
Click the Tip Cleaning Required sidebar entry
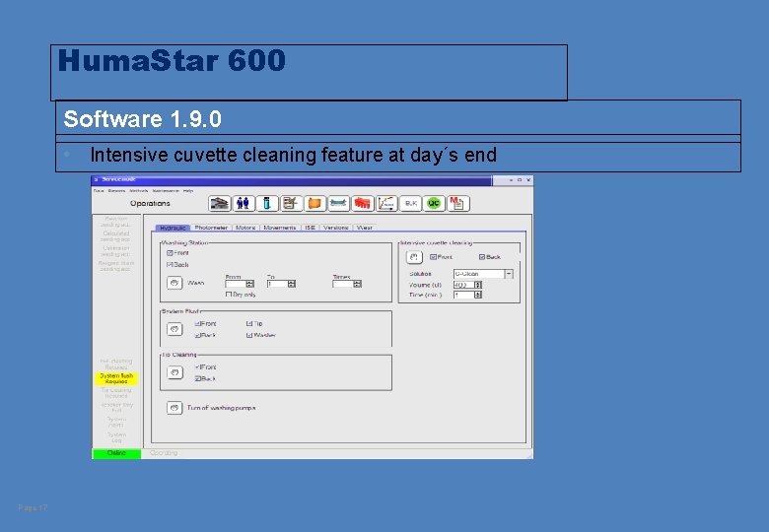(x=116, y=393)
